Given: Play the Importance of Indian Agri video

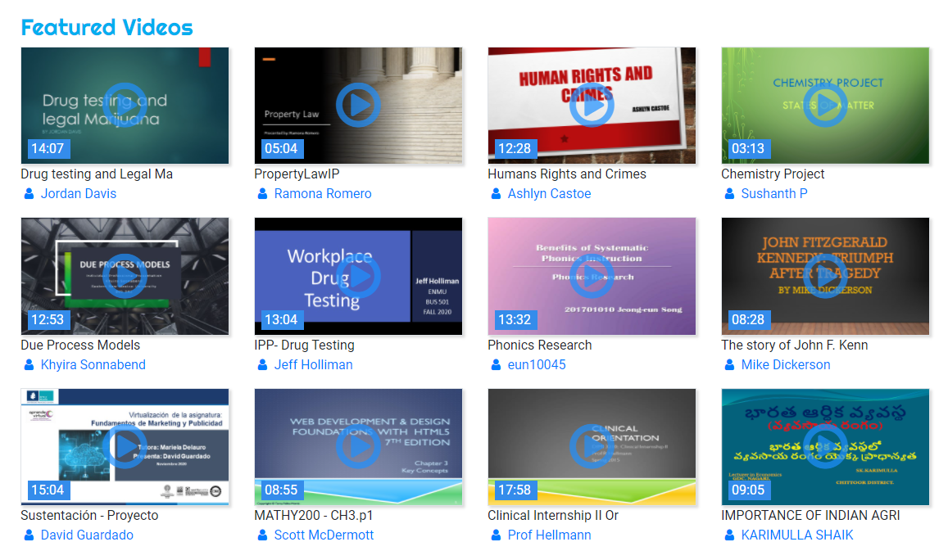Looking at the screenshot, I should click(825, 446).
